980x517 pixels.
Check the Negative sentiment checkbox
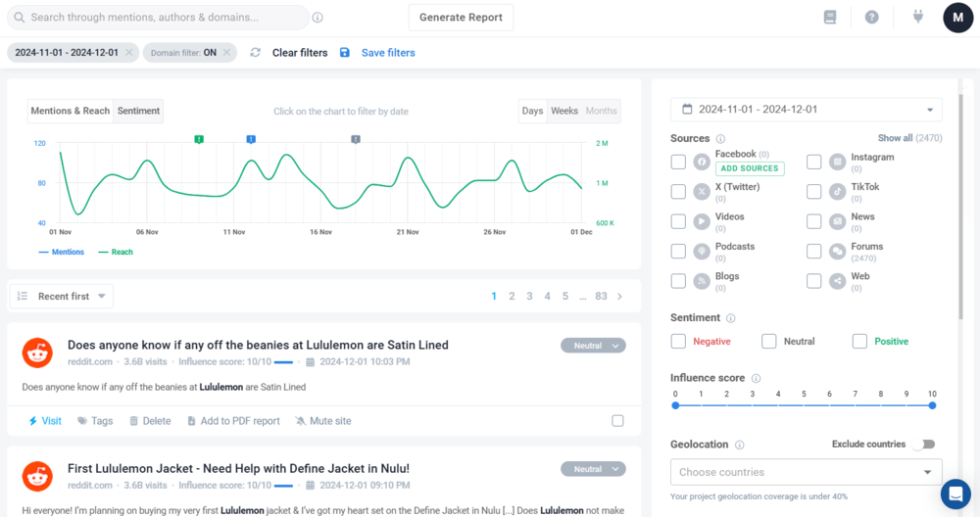678,341
